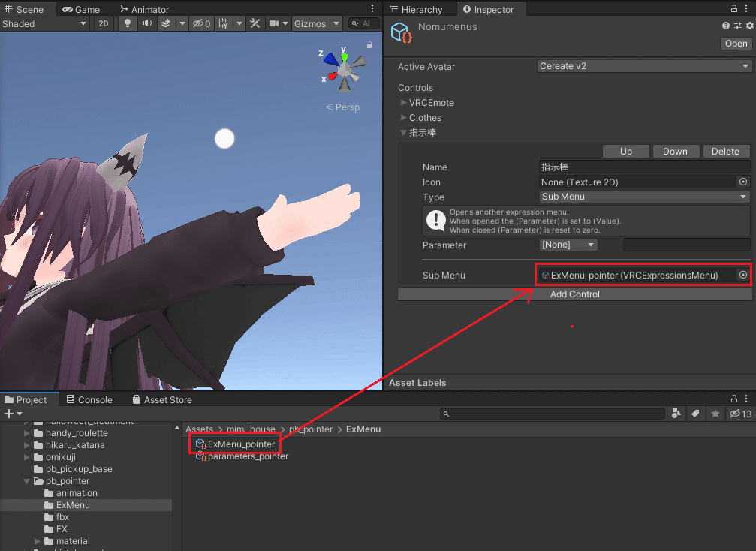Switch to the Animator tab
Viewport: 756px width, 551px height.
145,9
